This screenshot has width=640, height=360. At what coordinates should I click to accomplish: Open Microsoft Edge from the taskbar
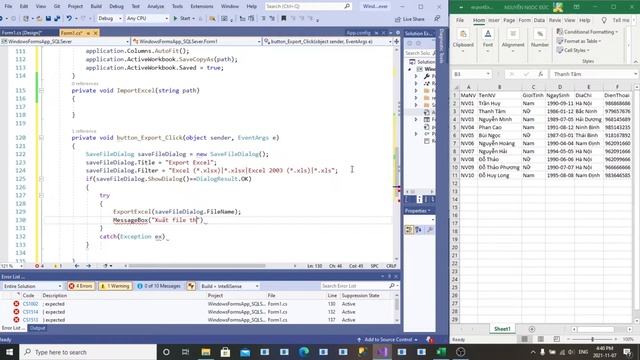304,352
